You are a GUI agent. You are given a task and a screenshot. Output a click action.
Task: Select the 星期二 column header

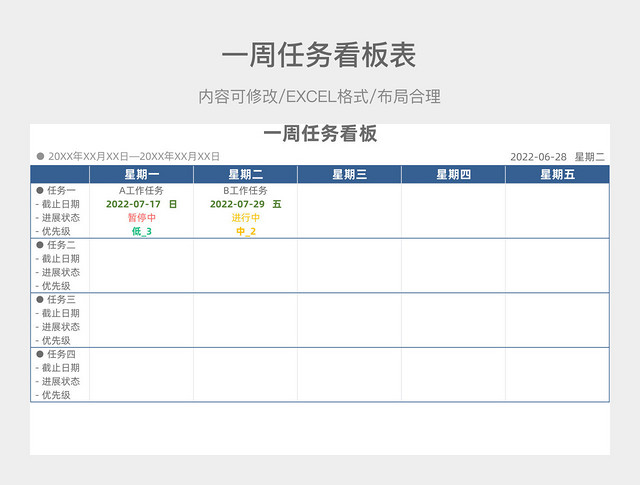245,175
